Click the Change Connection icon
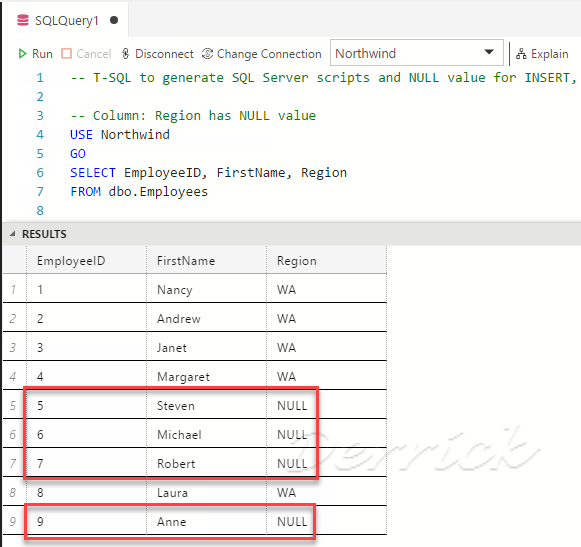The height and width of the screenshot is (547, 581). [207, 54]
